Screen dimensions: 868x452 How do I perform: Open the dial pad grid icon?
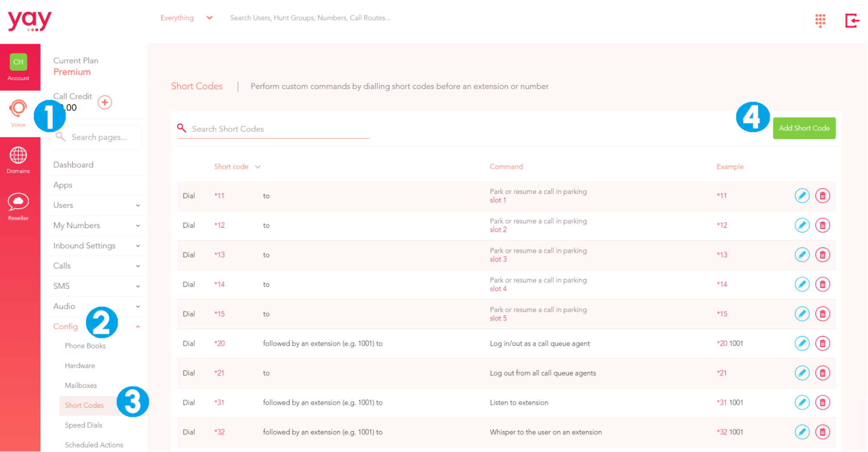click(820, 20)
